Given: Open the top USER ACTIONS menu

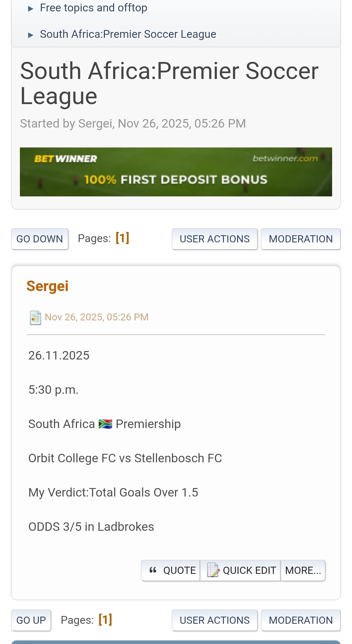Looking at the screenshot, I should click(214, 239).
